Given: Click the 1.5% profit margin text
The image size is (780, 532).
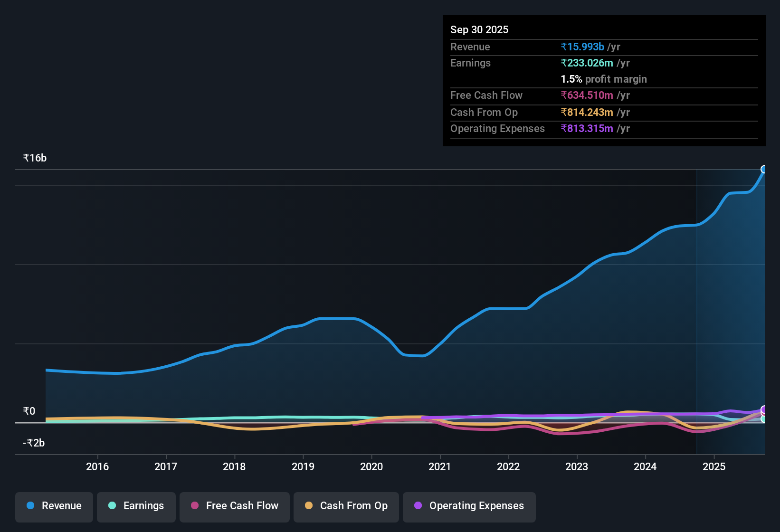Looking at the screenshot, I should [x=603, y=79].
